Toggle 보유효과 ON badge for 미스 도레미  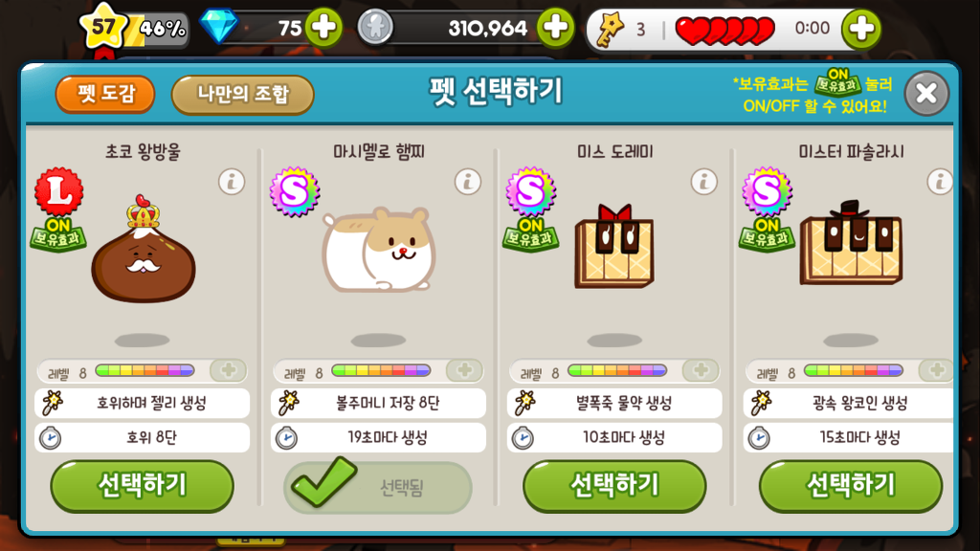click(x=530, y=235)
